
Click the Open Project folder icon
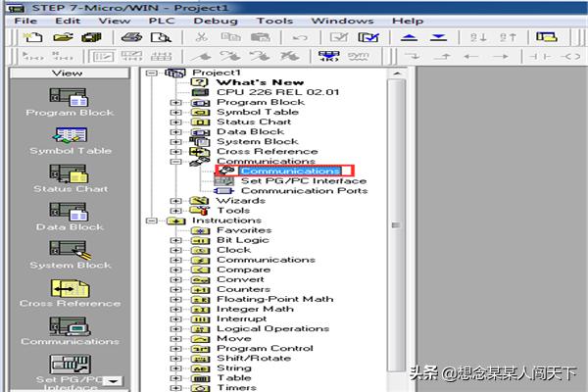(x=63, y=37)
